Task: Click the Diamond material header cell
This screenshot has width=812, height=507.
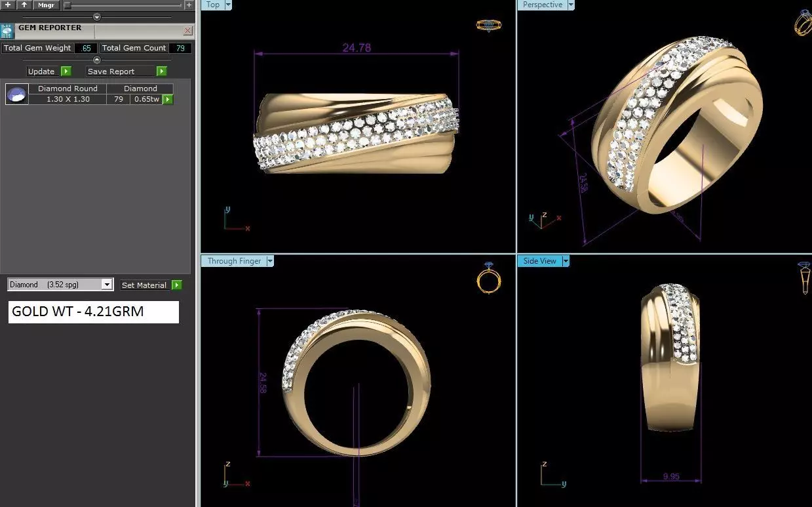Action: [x=140, y=89]
